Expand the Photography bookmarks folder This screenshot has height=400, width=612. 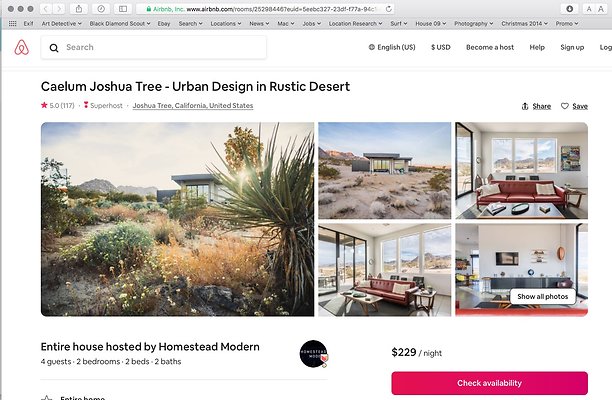(x=473, y=23)
